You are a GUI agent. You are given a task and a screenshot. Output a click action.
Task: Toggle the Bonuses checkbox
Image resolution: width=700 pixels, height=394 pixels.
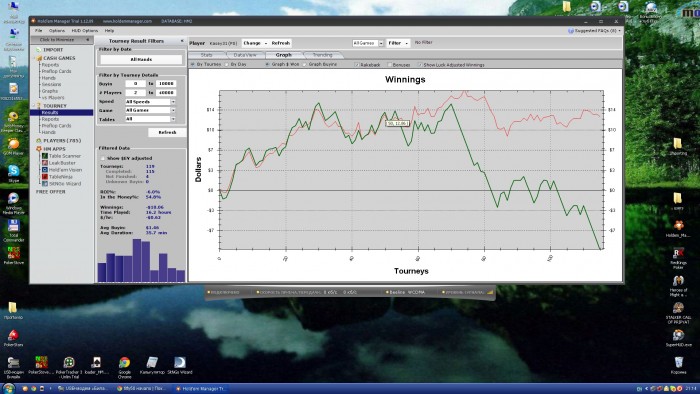(389, 65)
